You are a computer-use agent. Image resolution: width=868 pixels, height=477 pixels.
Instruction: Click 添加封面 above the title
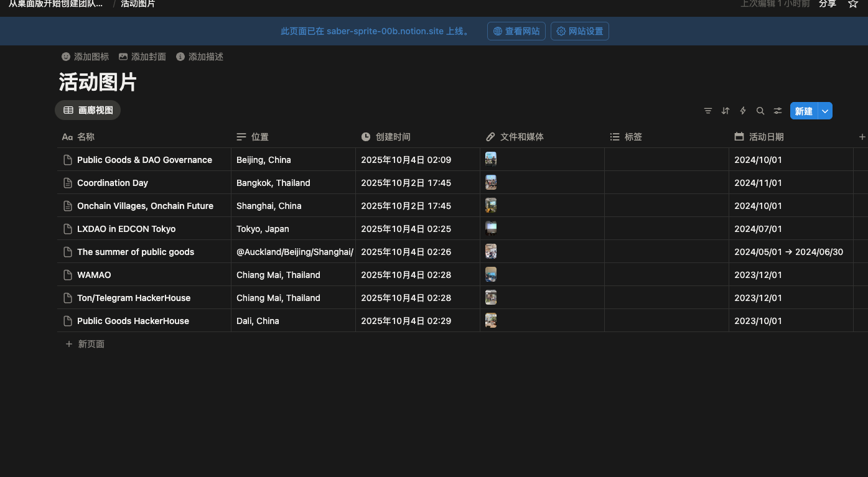click(142, 57)
